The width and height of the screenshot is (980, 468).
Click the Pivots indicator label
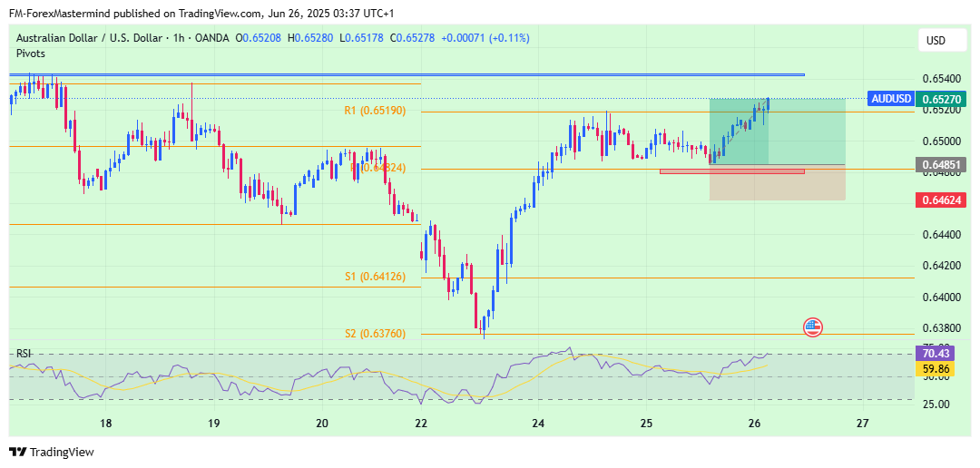point(31,54)
